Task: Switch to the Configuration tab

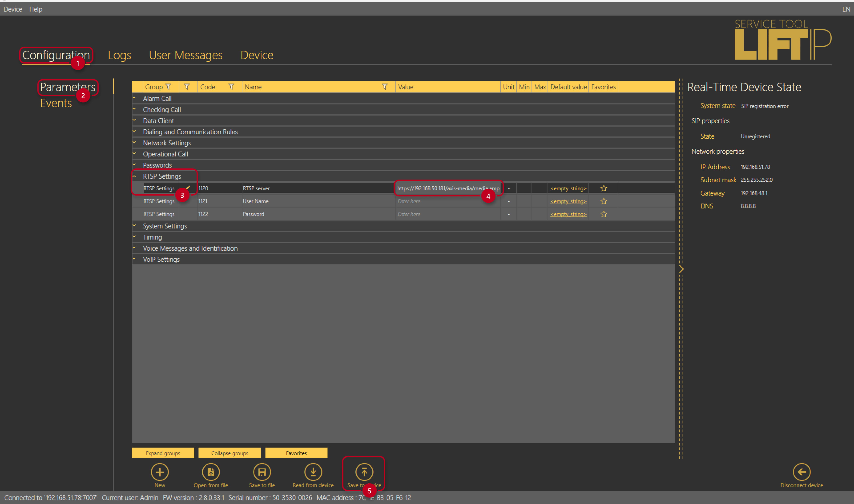Action: point(56,55)
